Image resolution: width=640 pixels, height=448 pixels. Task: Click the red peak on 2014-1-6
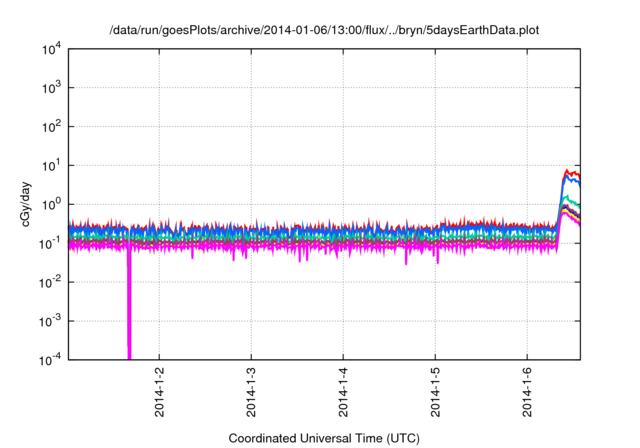[567, 170]
